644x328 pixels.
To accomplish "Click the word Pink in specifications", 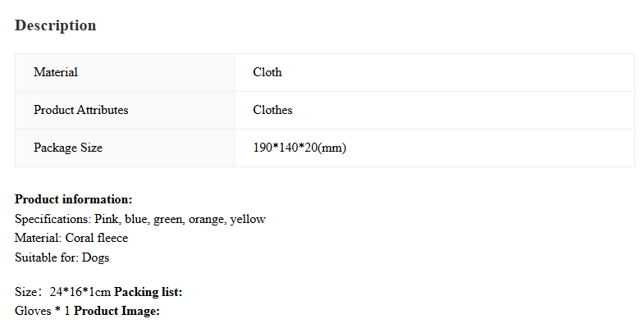I will [x=107, y=219].
